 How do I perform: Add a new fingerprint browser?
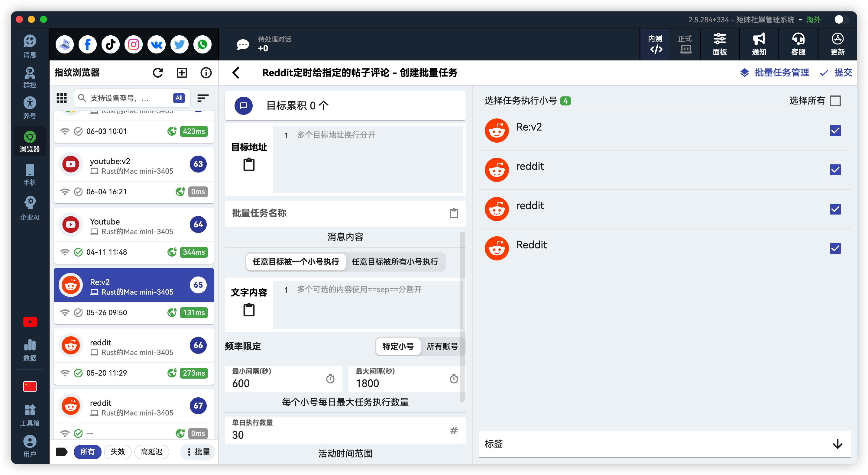[x=182, y=73]
